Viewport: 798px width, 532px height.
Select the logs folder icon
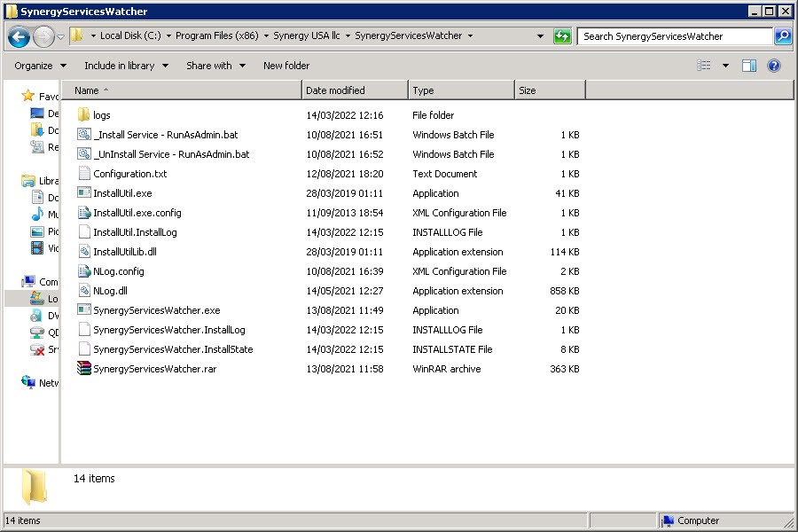[83, 114]
